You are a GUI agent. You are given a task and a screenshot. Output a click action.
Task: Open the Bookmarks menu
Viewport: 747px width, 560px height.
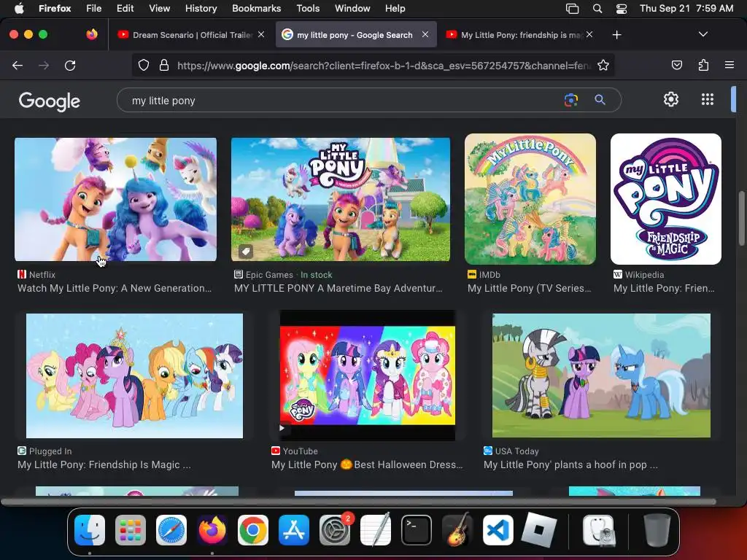(256, 8)
